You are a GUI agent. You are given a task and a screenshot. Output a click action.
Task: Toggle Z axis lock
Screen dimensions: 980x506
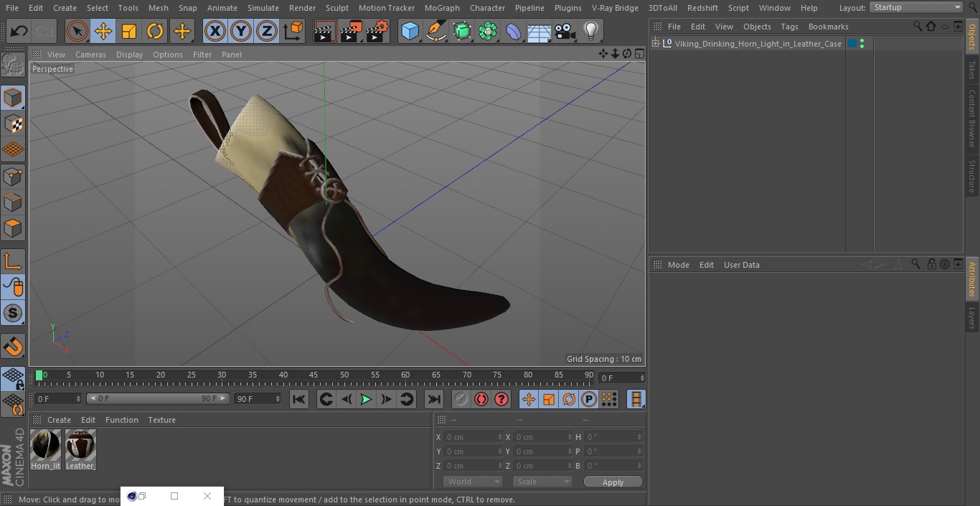coord(267,31)
